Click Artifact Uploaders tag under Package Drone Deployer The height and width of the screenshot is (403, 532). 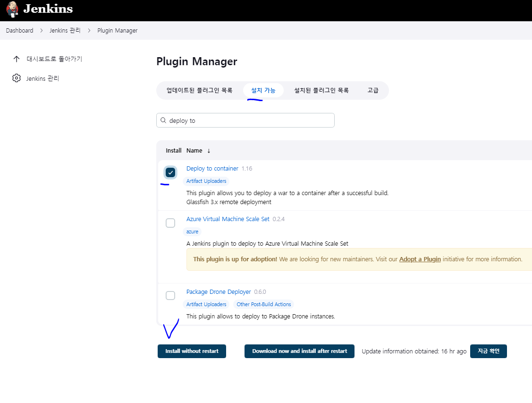206,304
